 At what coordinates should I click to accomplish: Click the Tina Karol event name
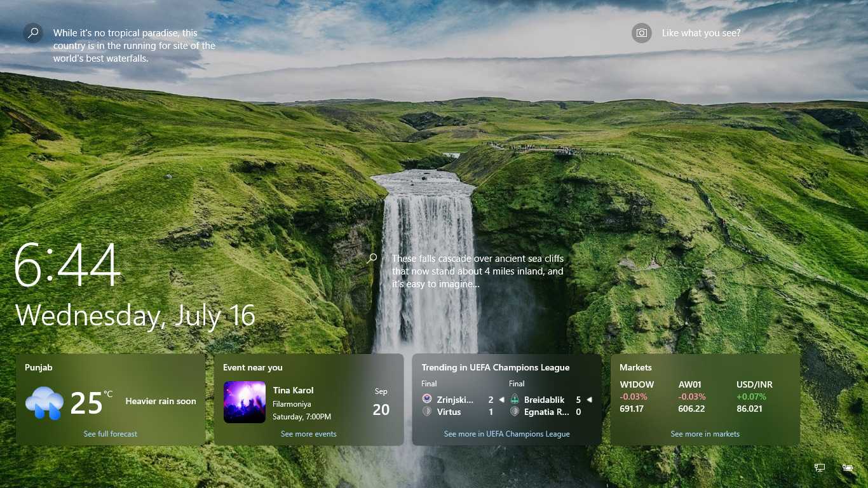coord(294,390)
